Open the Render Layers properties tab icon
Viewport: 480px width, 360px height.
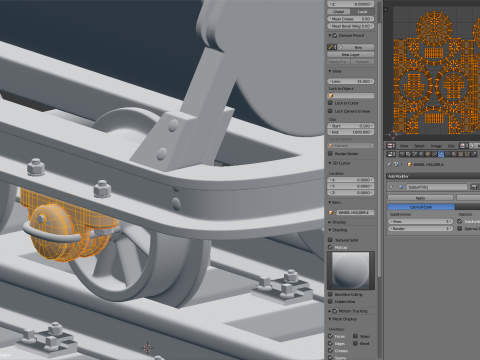tap(408, 154)
